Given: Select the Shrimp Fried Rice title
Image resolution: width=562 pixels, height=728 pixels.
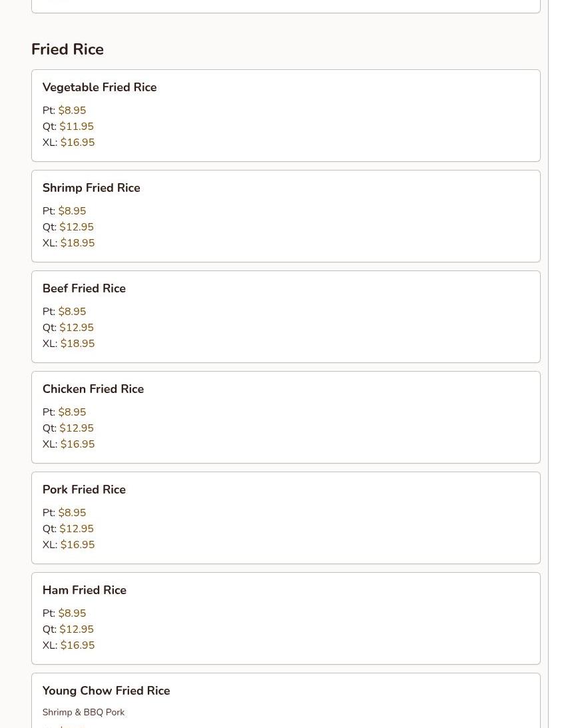Looking at the screenshot, I should (91, 188).
